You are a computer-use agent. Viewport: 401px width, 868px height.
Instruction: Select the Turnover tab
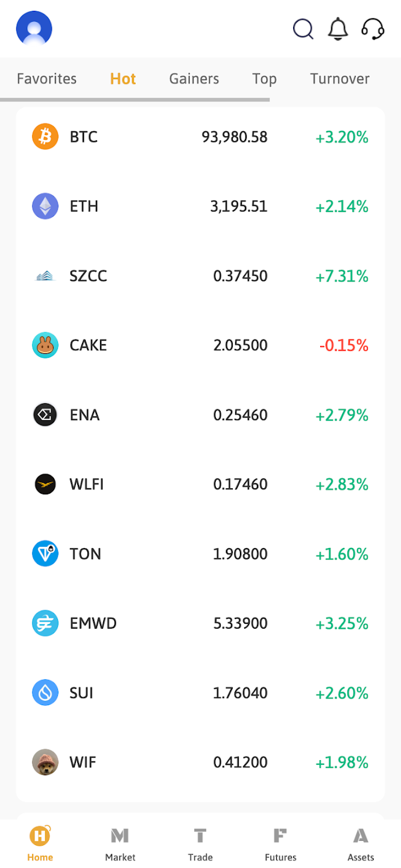[x=339, y=79]
